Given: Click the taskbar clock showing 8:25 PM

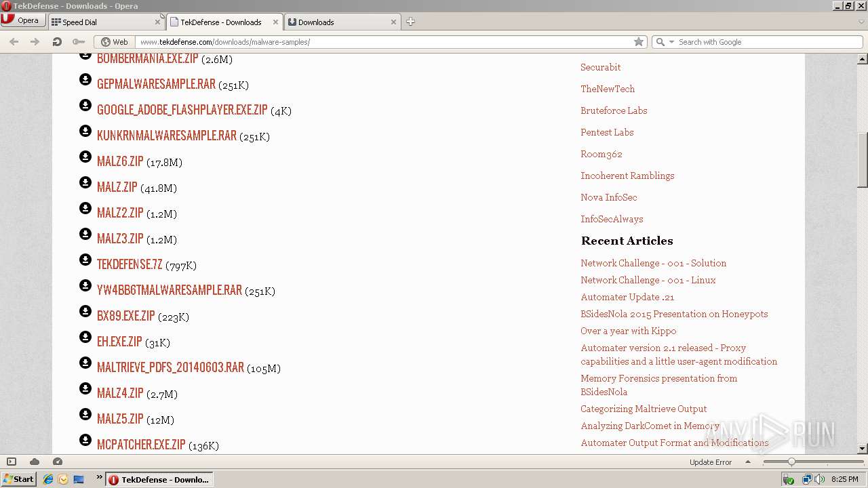Looking at the screenshot, I should point(844,479).
